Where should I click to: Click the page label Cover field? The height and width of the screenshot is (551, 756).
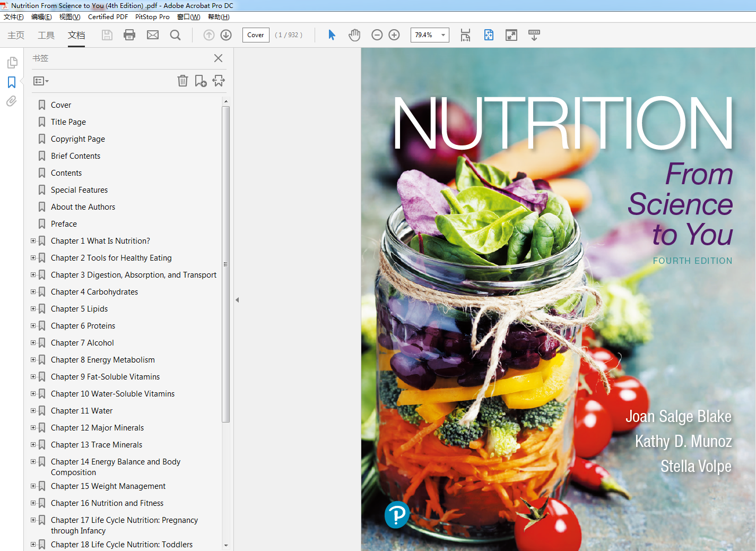pos(256,35)
